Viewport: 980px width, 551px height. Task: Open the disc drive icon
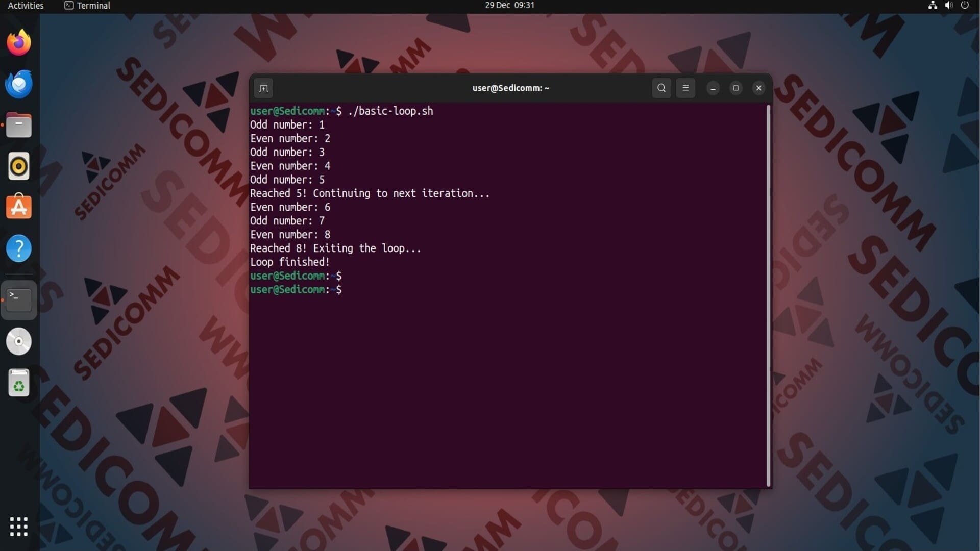(x=19, y=341)
